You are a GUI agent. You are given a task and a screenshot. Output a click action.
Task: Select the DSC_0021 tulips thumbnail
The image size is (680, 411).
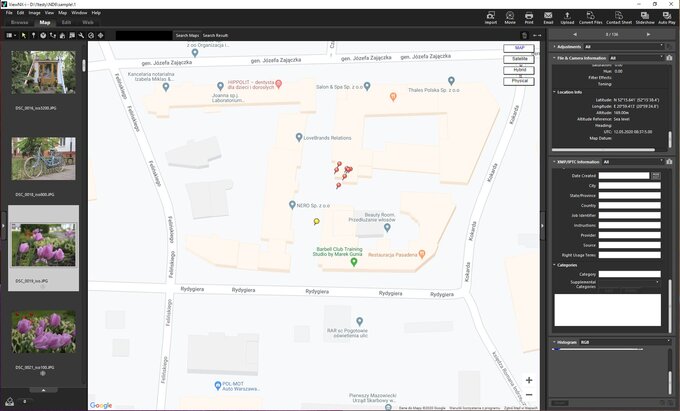[43, 331]
